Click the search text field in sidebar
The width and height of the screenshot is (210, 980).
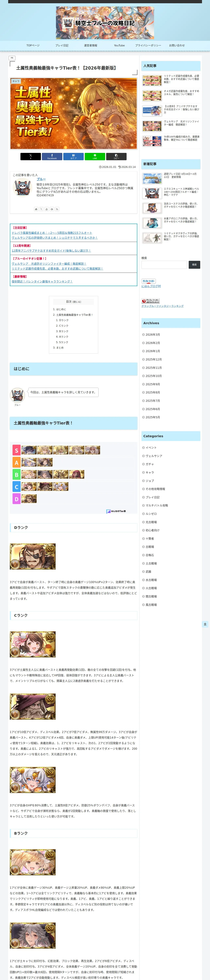pos(164,265)
